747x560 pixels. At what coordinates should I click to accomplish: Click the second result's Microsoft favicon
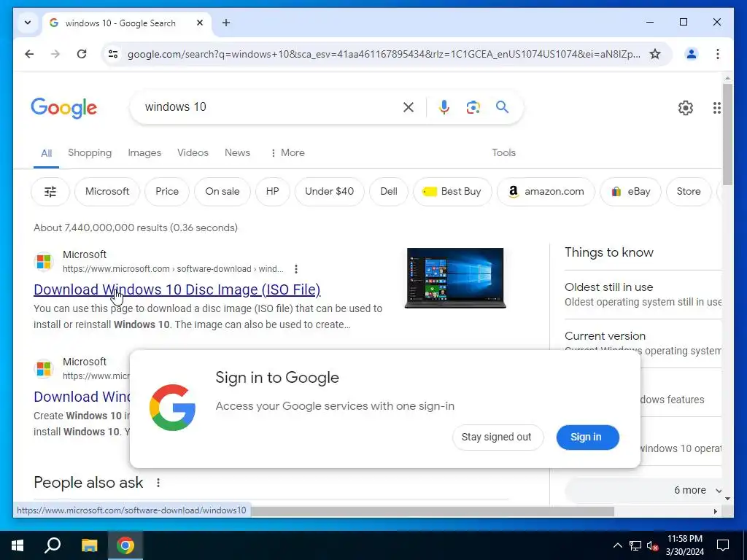(x=44, y=368)
